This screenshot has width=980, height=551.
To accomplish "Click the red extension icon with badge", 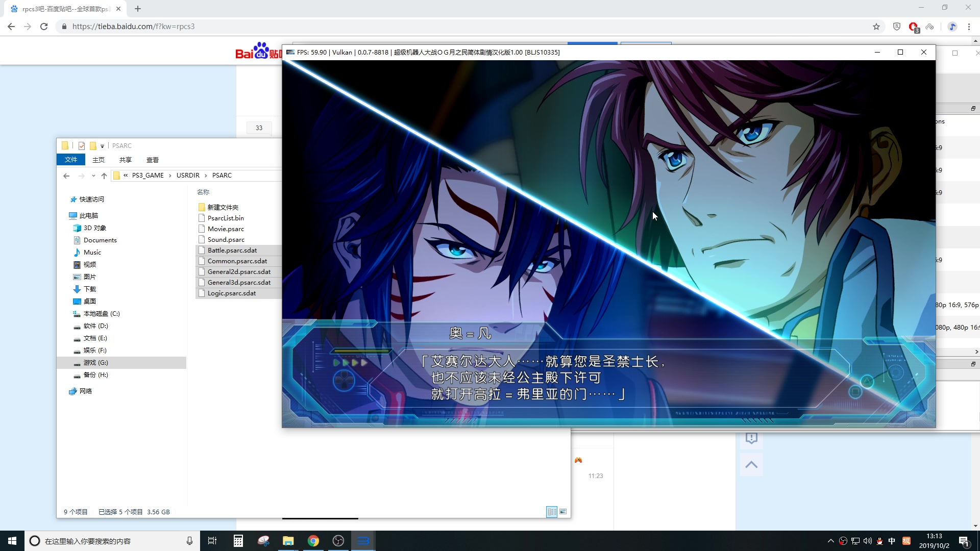I will click(x=914, y=27).
